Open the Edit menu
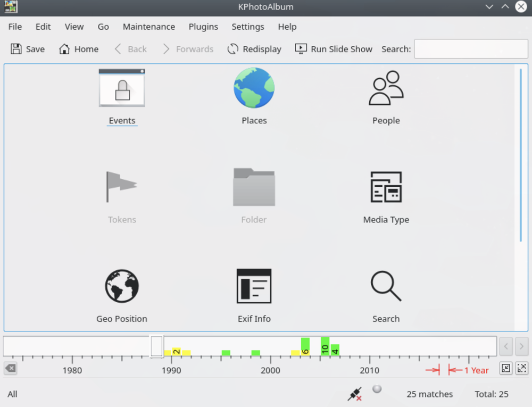This screenshot has width=532, height=407. [x=43, y=27]
